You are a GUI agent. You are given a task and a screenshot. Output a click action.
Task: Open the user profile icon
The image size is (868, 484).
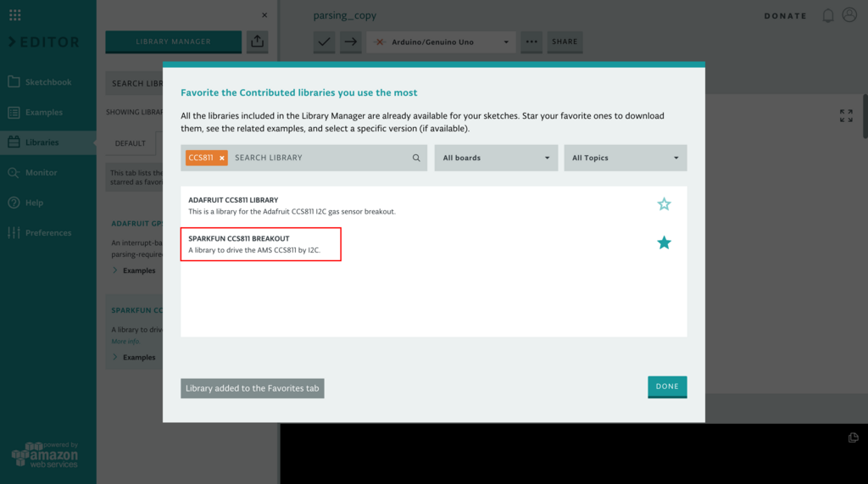(849, 14)
